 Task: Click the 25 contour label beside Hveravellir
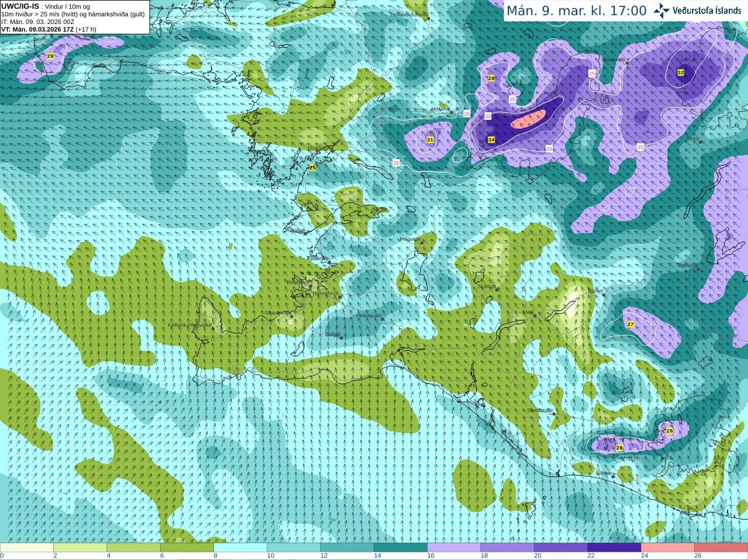click(592, 74)
